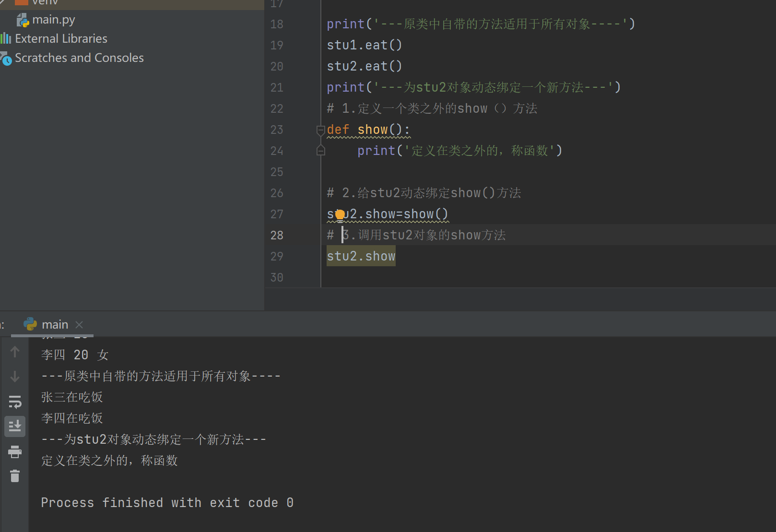Click line number 28 in the gutter

tap(277, 235)
